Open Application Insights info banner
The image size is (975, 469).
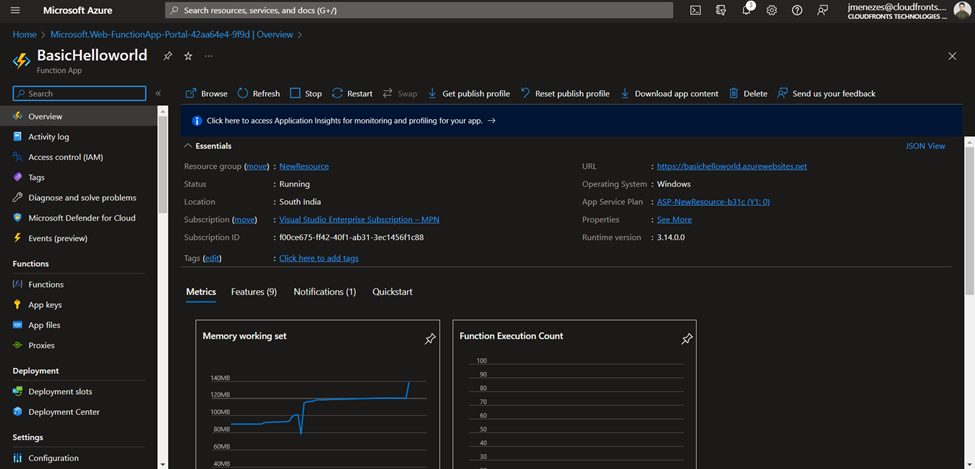click(571, 121)
